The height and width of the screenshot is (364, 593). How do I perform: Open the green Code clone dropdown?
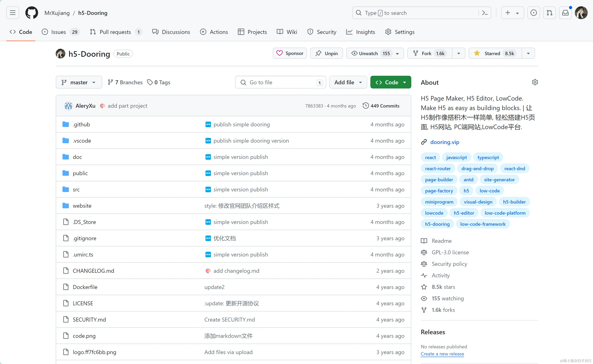tap(390, 82)
